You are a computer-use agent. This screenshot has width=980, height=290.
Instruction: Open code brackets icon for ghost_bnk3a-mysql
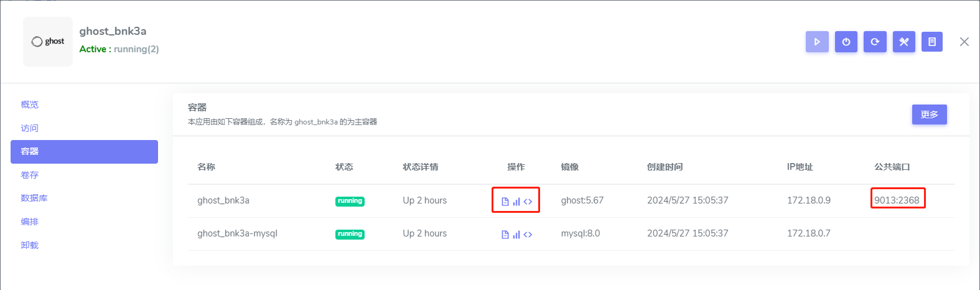[x=528, y=235]
